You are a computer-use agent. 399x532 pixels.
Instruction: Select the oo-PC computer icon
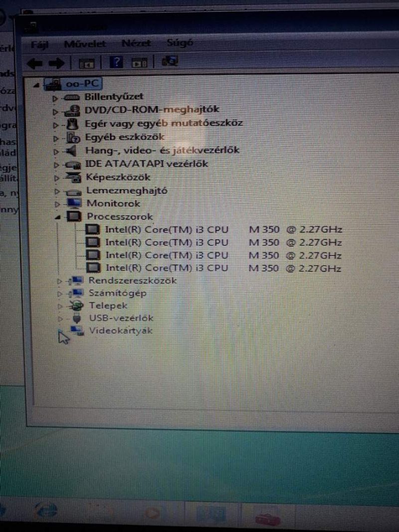[x=53, y=84]
